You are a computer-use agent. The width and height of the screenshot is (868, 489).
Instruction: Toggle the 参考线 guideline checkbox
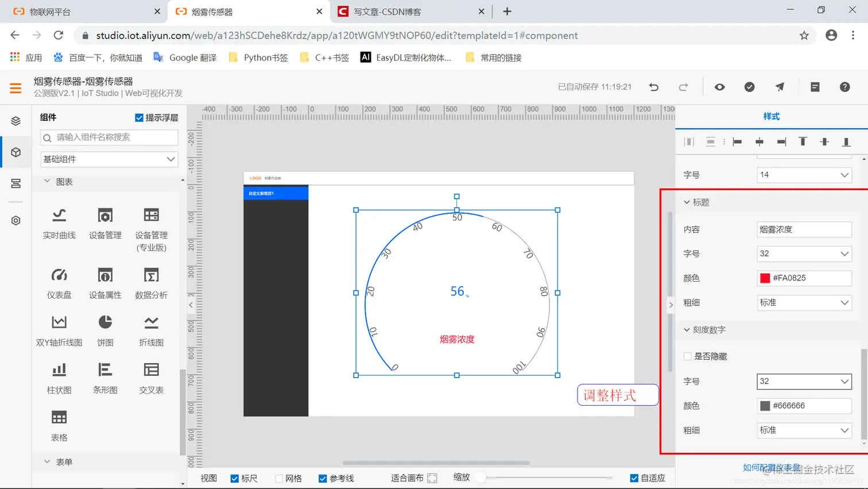tap(323, 478)
